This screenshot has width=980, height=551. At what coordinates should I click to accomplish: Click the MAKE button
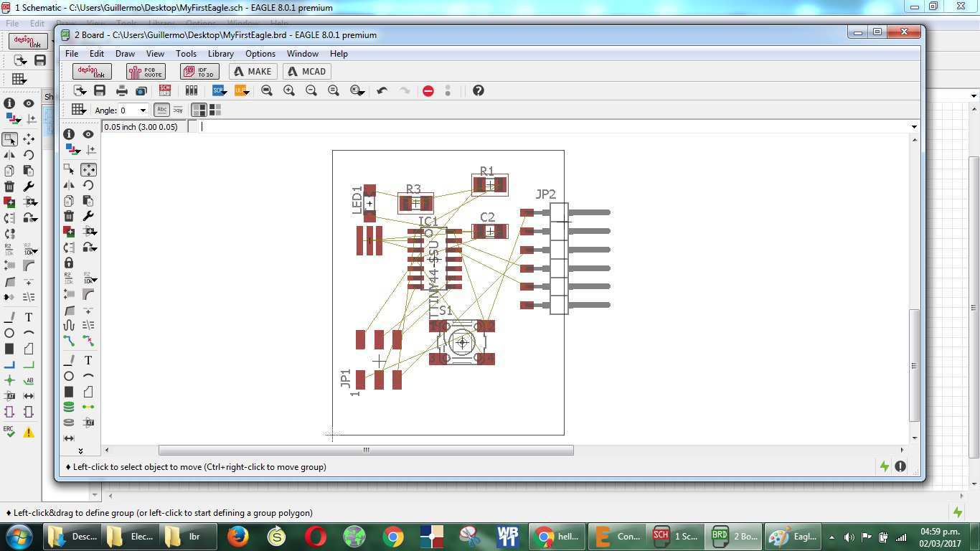253,71
